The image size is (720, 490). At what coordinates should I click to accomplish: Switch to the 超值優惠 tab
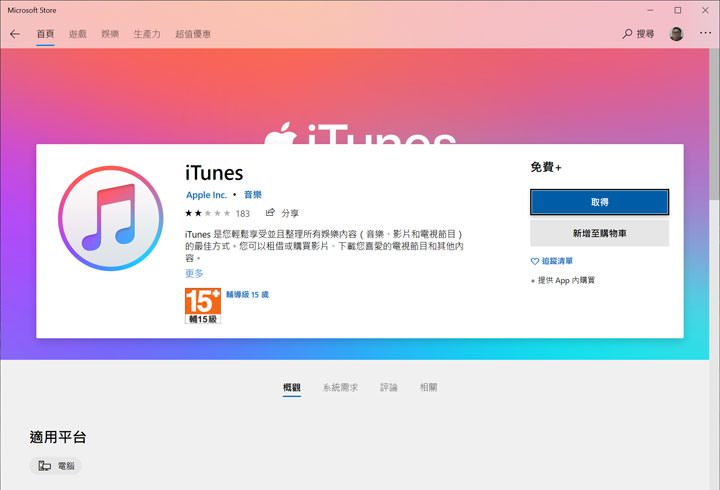pos(193,34)
